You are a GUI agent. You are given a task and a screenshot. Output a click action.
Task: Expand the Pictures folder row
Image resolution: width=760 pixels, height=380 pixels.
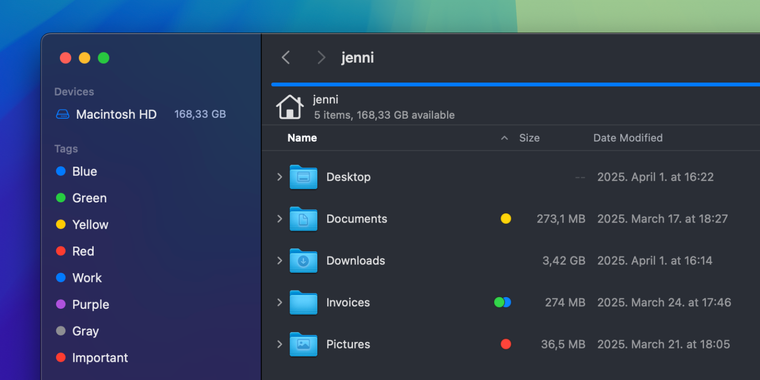tap(279, 344)
